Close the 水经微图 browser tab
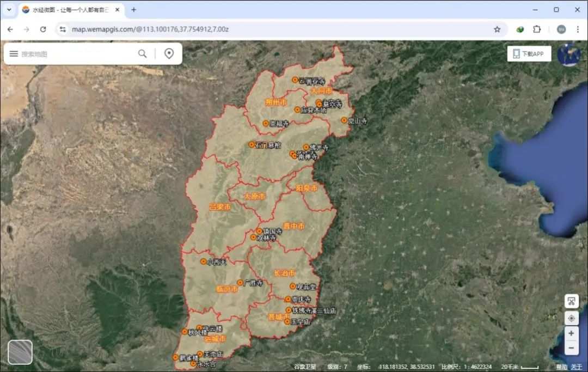This screenshot has width=588, height=372. 118,10
